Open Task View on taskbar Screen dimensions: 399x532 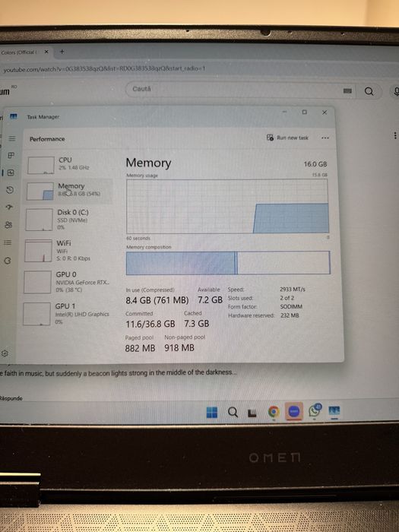tap(252, 413)
